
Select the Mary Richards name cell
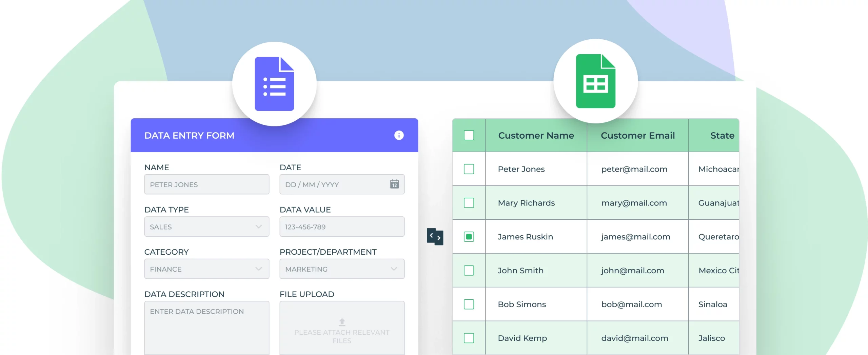click(536, 203)
